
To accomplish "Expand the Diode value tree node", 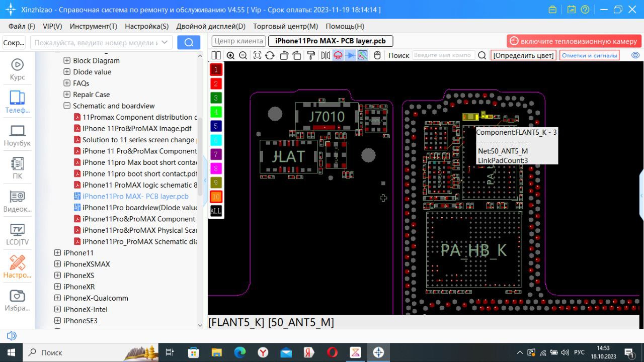I will point(67,72).
